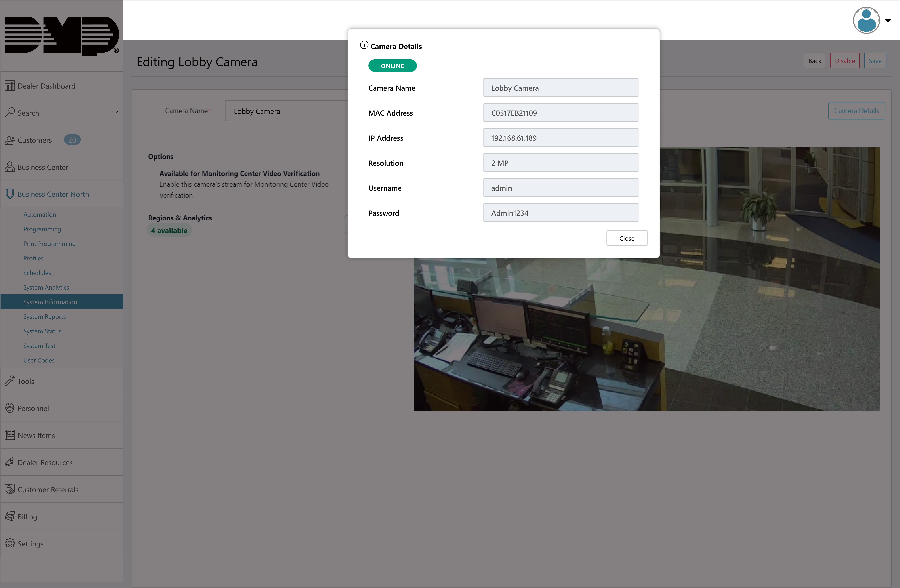Click the Customers label in sidebar

tap(35, 140)
